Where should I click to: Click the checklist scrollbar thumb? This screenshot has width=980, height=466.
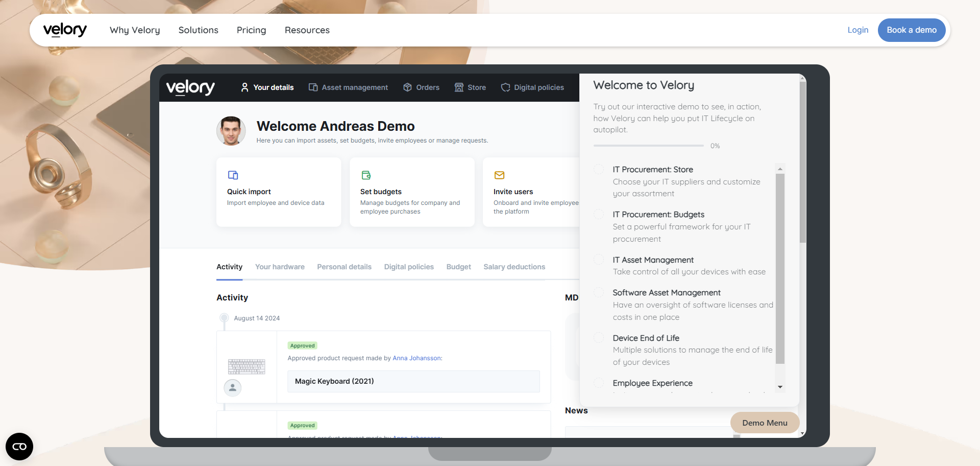pyautogui.click(x=780, y=269)
